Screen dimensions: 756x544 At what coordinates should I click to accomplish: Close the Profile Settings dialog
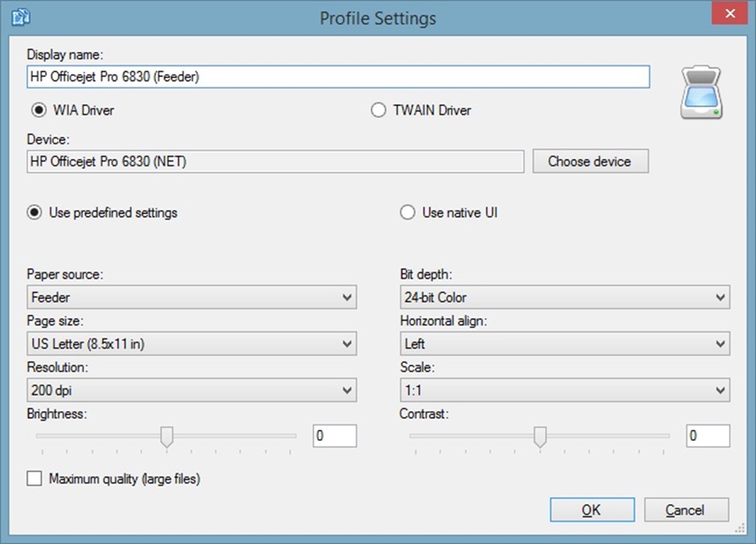click(729, 14)
